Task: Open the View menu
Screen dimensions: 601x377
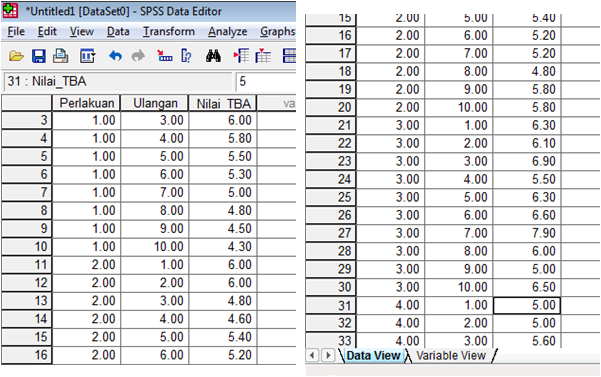Action: (x=82, y=31)
